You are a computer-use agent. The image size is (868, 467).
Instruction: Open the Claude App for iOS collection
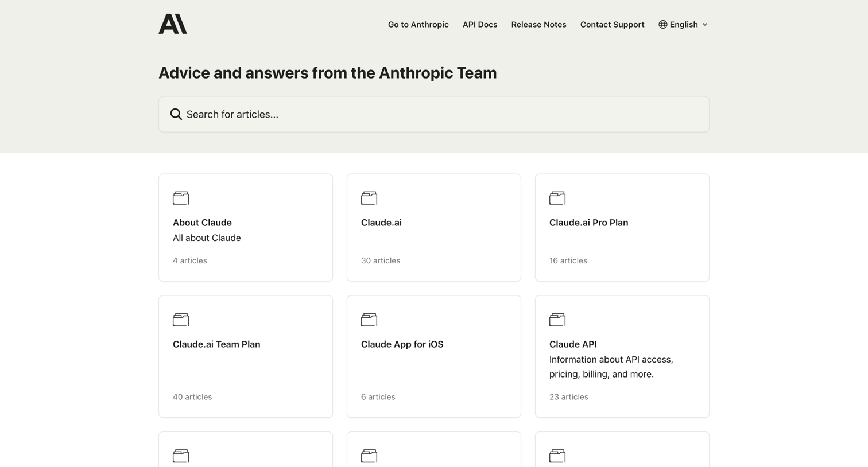[434, 356]
